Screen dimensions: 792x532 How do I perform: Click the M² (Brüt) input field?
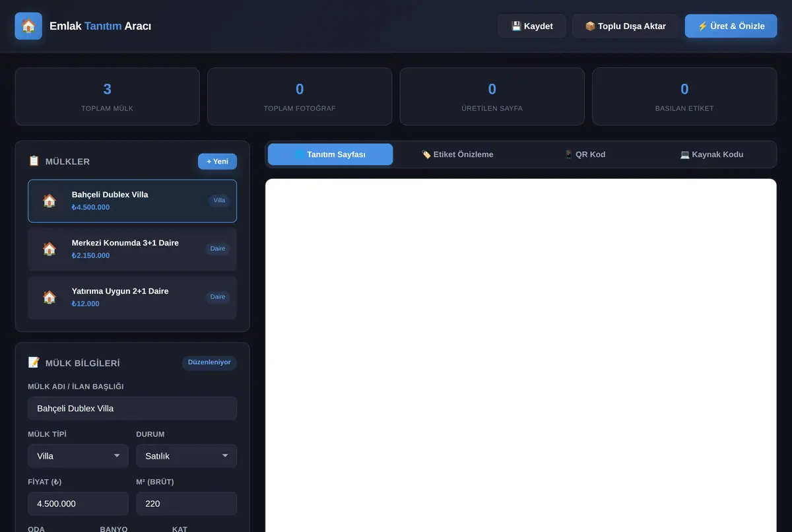click(x=186, y=504)
